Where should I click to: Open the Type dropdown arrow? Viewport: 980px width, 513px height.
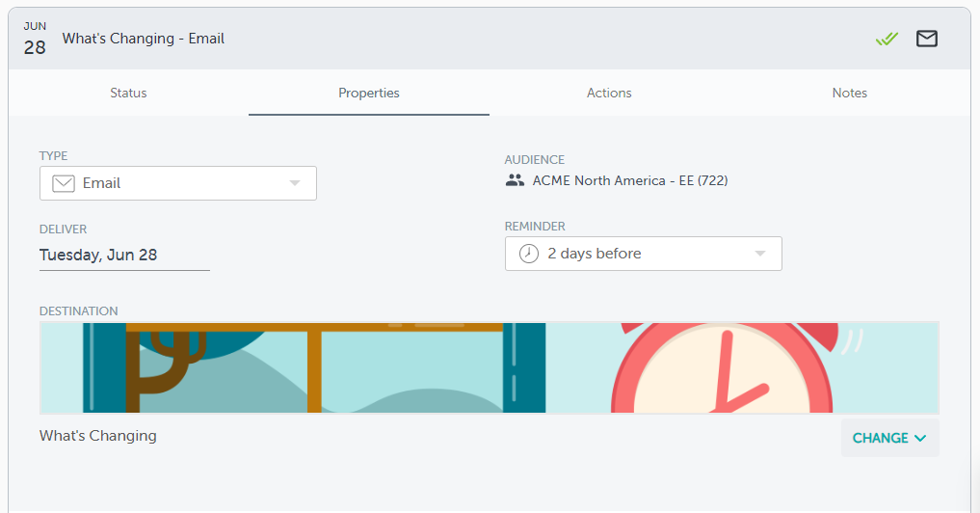point(295,183)
